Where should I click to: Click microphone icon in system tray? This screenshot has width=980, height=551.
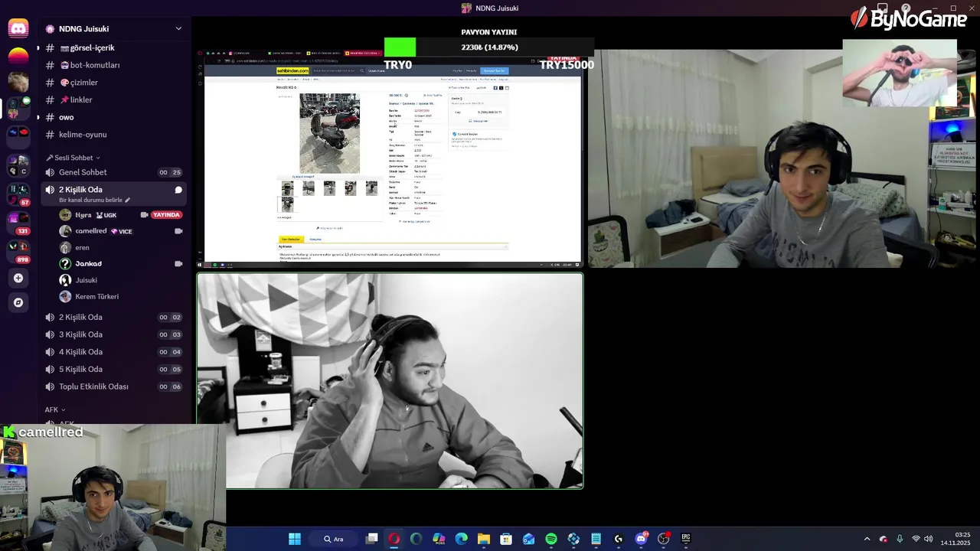tap(900, 539)
